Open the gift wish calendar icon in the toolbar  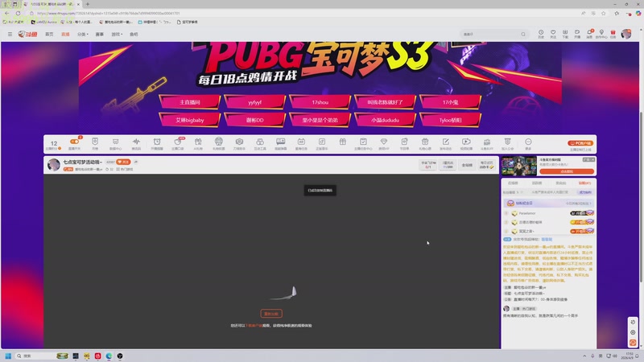click(425, 143)
